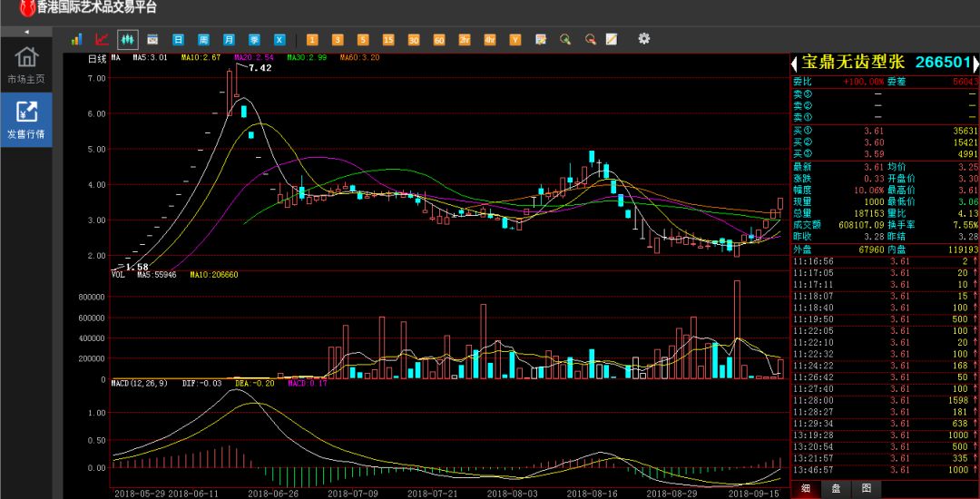Collapse the left sidebar with the arrow
Screen dimensions: 980x499
point(26,32)
